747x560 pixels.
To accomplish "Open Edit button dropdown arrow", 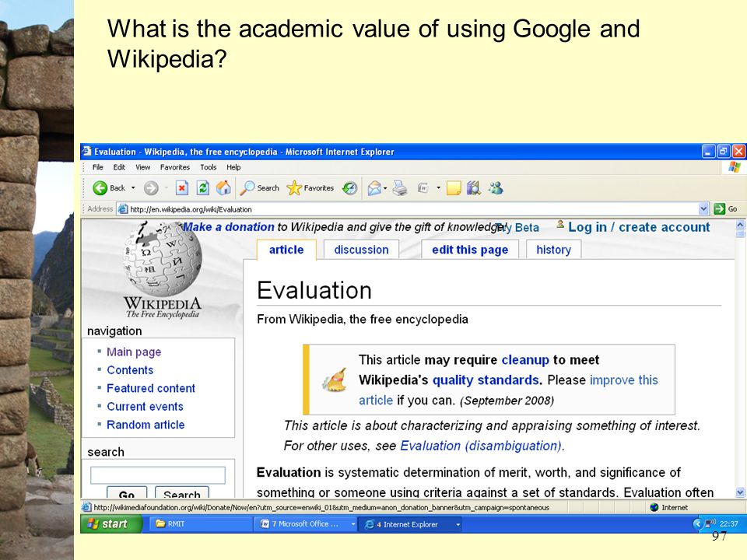I will (438, 188).
